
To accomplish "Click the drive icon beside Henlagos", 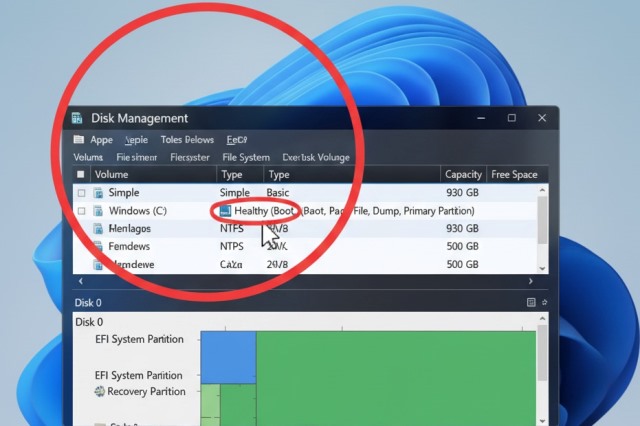I will 98,229.
